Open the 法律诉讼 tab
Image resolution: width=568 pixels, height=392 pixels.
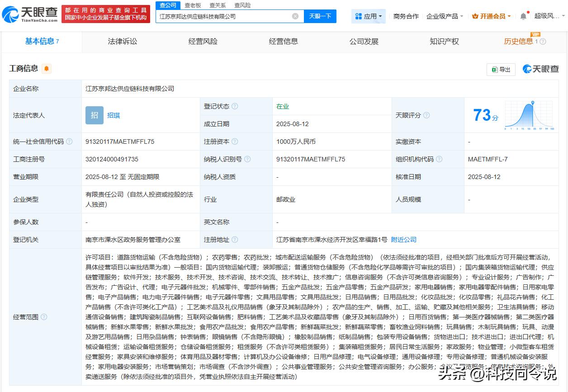click(x=123, y=42)
